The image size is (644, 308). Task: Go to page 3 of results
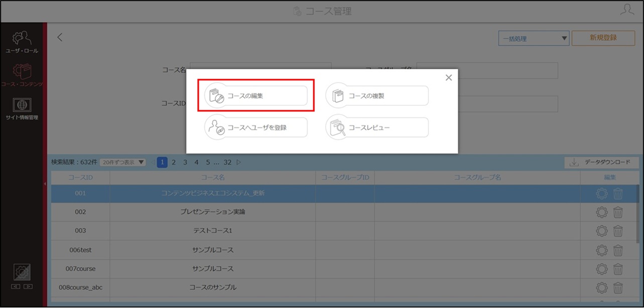click(x=185, y=162)
